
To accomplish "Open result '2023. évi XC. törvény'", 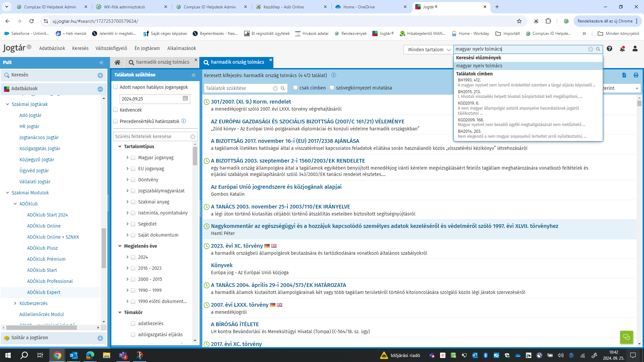I will (236, 246).
